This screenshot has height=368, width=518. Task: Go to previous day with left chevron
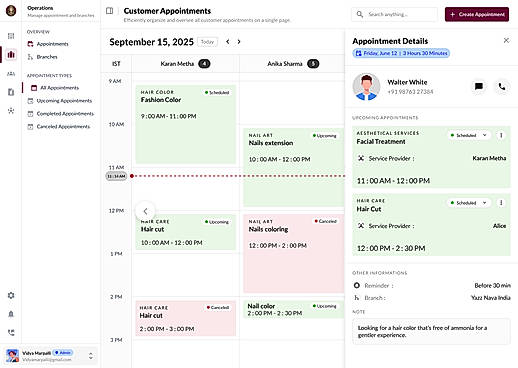(x=228, y=42)
